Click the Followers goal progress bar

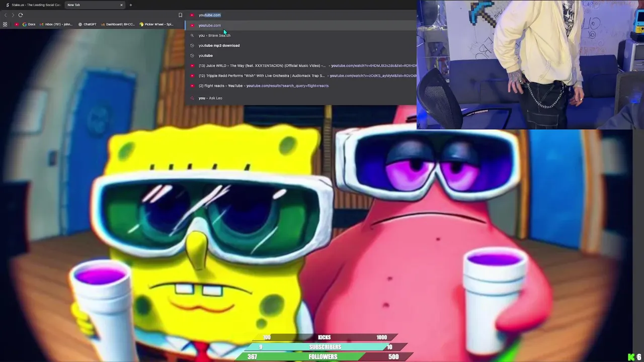(323, 356)
